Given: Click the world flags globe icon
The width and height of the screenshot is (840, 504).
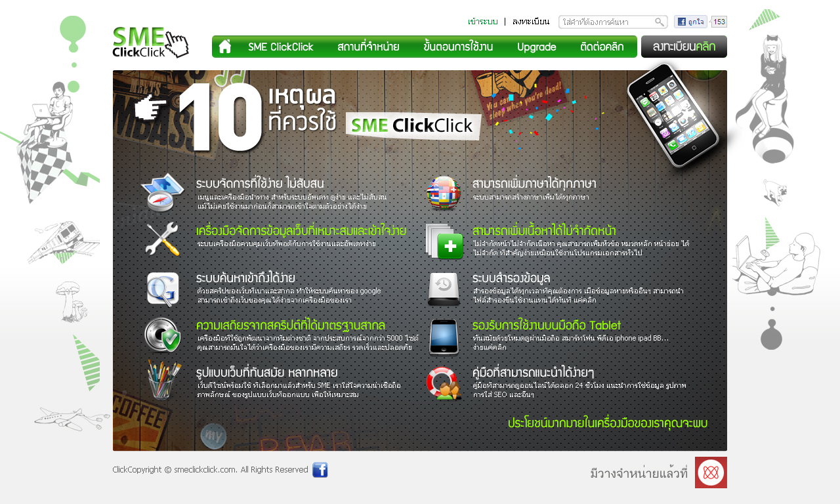Looking at the screenshot, I should click(444, 193).
